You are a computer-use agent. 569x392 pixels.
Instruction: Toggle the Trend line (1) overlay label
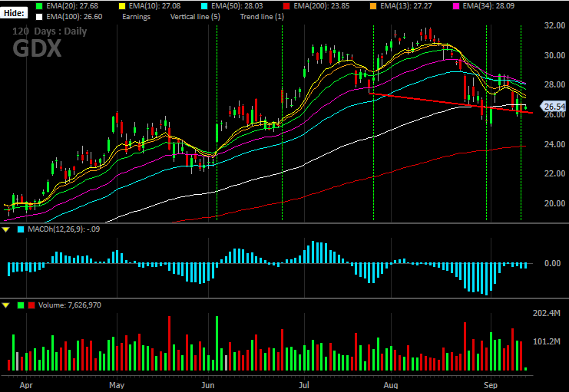pyautogui.click(x=262, y=16)
